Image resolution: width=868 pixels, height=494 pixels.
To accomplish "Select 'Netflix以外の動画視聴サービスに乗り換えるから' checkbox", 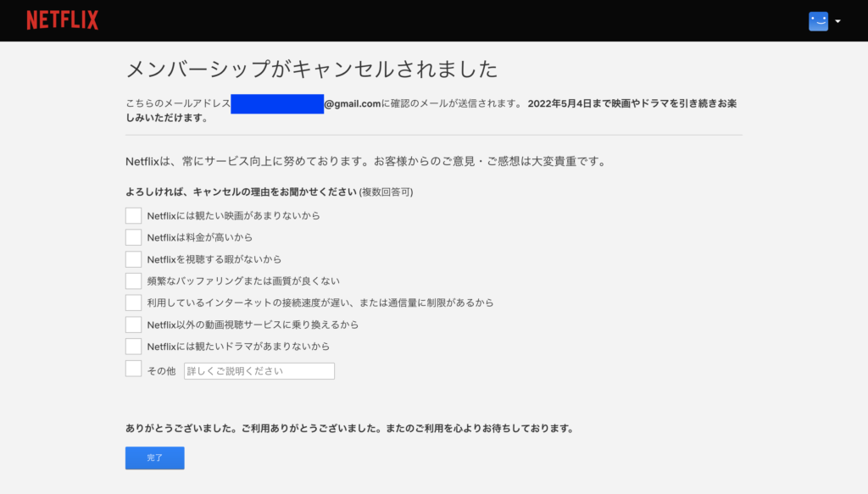I will 133,325.
